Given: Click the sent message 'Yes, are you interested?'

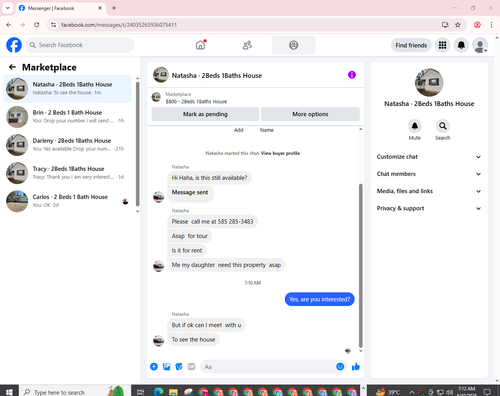Looking at the screenshot, I should (x=319, y=299).
